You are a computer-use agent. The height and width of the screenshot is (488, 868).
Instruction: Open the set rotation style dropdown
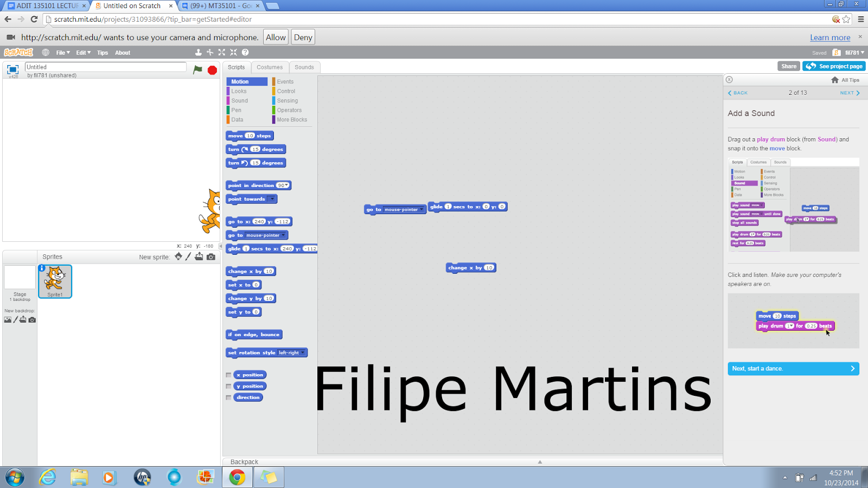(303, 352)
